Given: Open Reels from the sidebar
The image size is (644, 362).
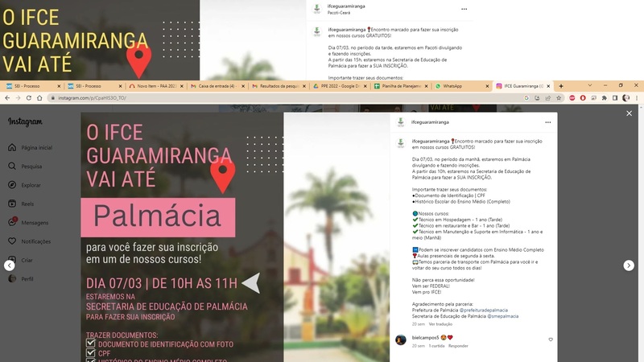Looking at the screenshot, I should tap(11, 204).
